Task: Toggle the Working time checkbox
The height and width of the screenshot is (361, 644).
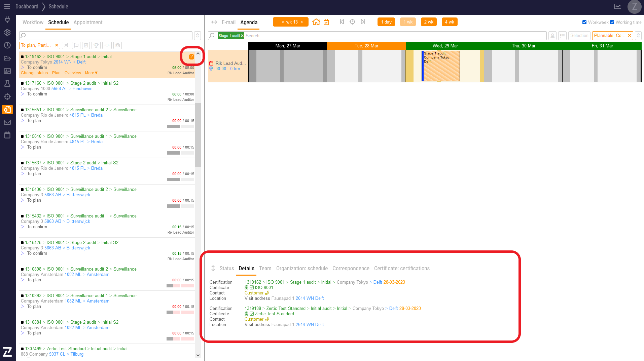Action: pos(612,23)
